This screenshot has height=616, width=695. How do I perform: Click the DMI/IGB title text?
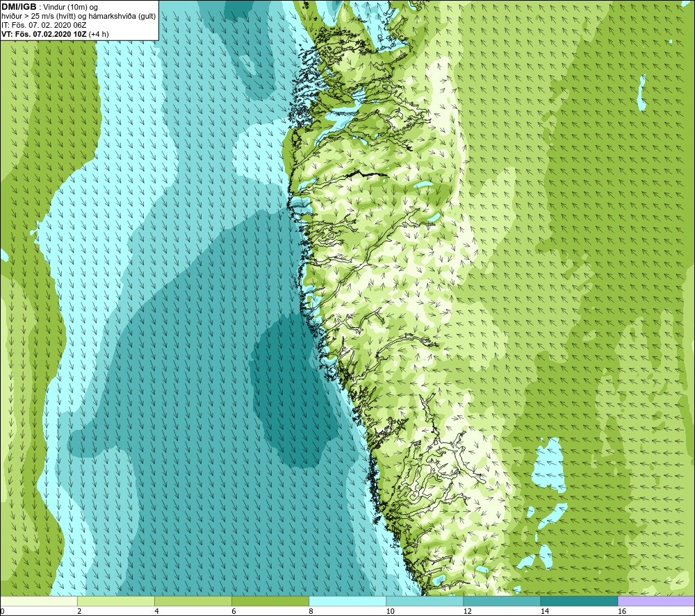coord(19,7)
